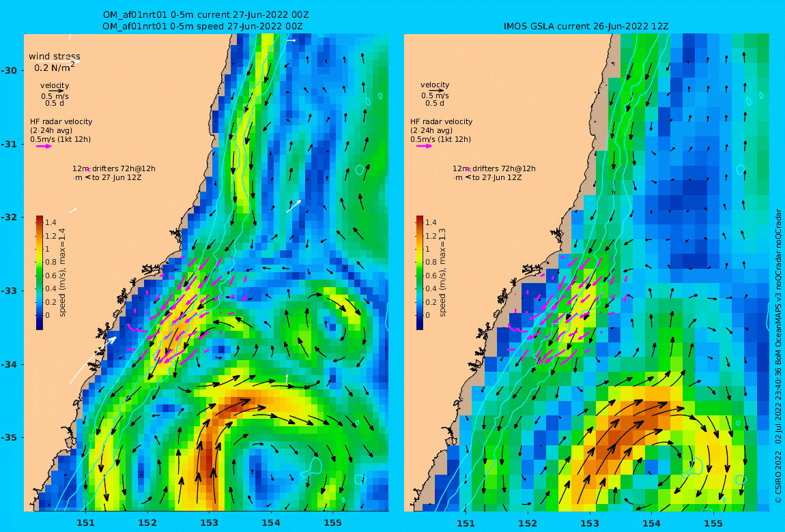Click the 'wind stress' legend label
Viewport: 785px width, 532px height.
tap(55, 57)
